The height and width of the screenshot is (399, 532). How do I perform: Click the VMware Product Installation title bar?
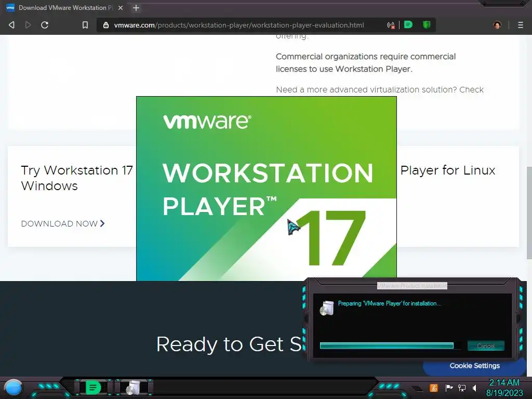(x=412, y=286)
